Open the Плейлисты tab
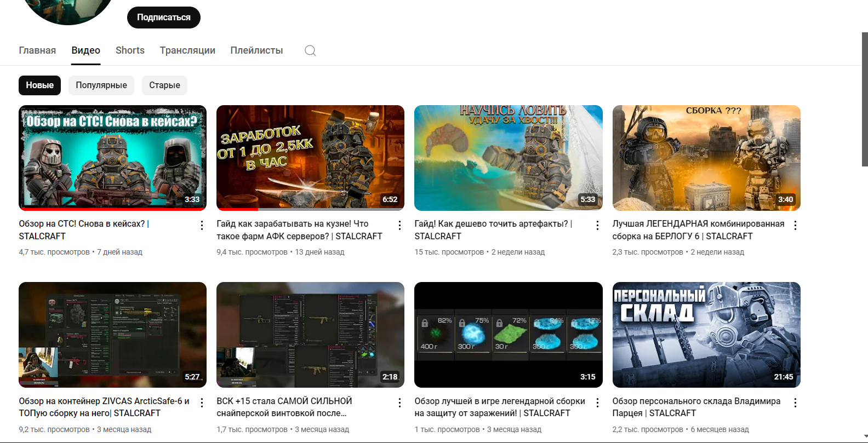The width and height of the screenshot is (868, 443). click(256, 50)
